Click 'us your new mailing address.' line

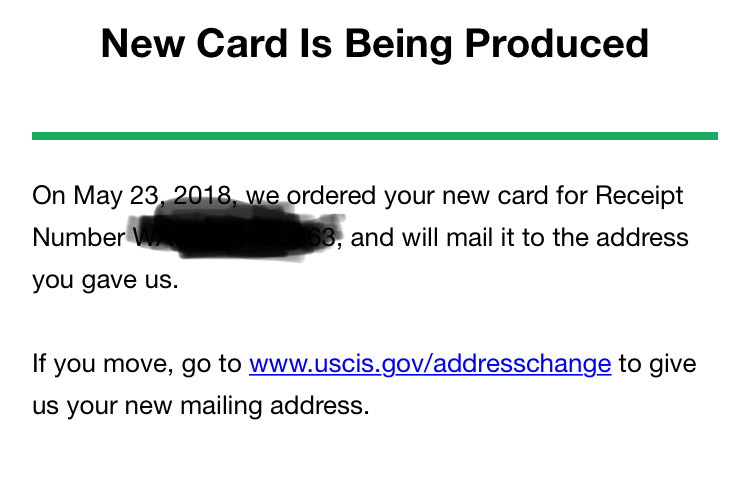pyautogui.click(x=200, y=407)
